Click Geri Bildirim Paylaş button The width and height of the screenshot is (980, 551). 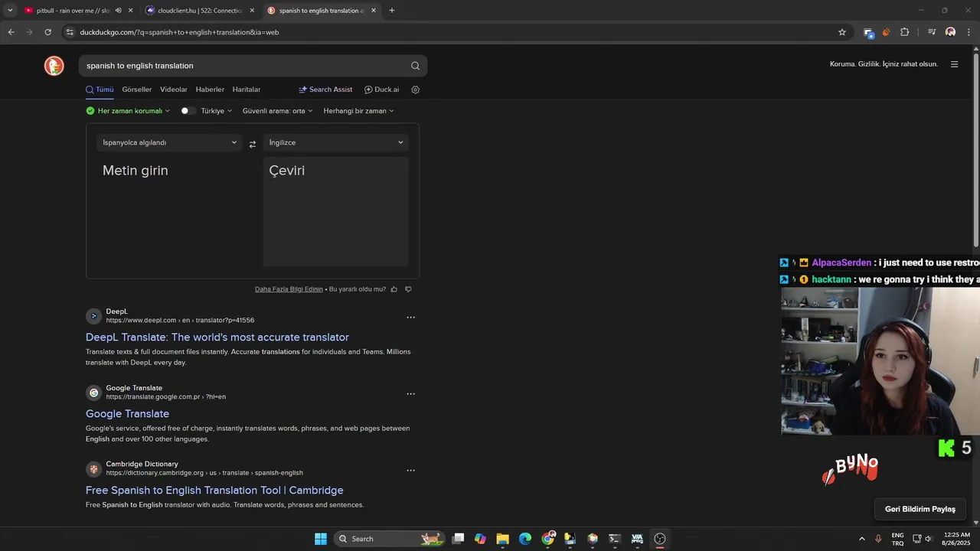tap(920, 509)
